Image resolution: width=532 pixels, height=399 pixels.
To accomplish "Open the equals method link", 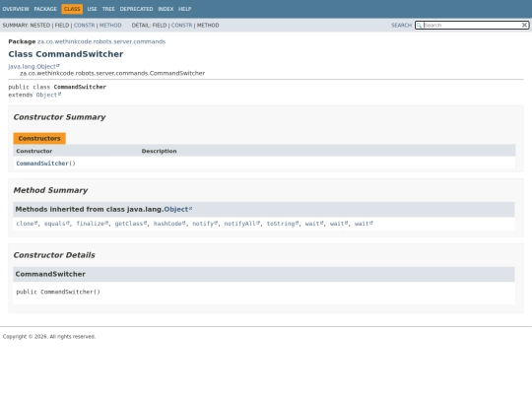I will tap(57, 224).
